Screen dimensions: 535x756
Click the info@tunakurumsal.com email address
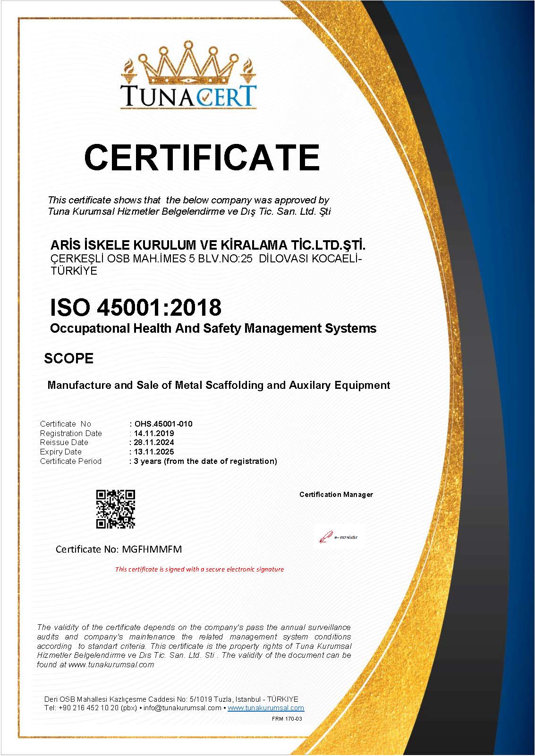(182, 708)
